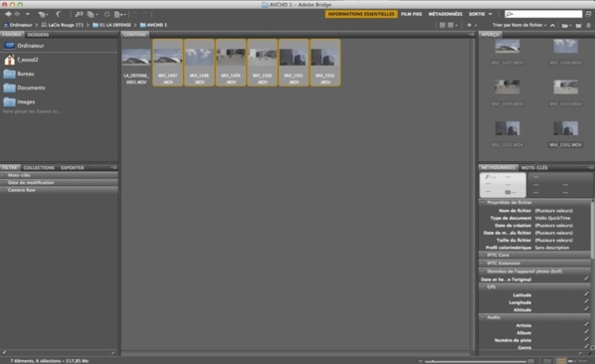Image resolution: width=595 pixels, height=364 pixels.
Task: Switch to the COLLECTIONS tab
Action: click(x=39, y=168)
